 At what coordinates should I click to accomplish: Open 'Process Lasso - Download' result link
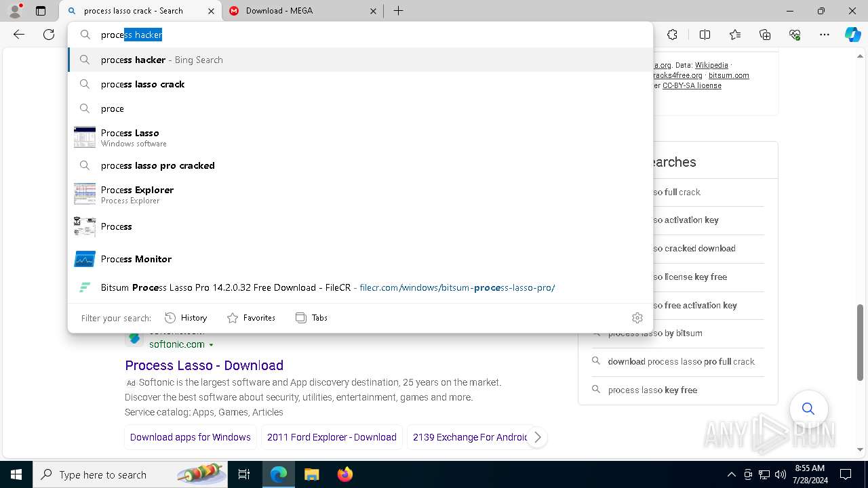tap(204, 365)
